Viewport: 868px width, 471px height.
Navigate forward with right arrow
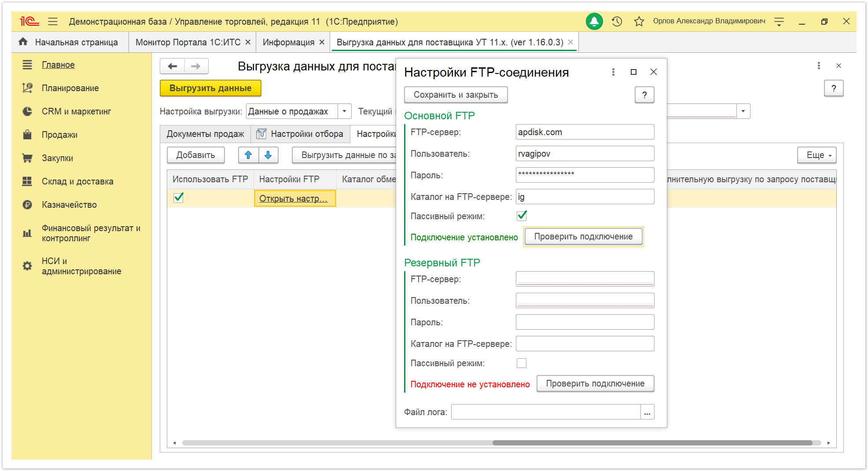(196, 66)
